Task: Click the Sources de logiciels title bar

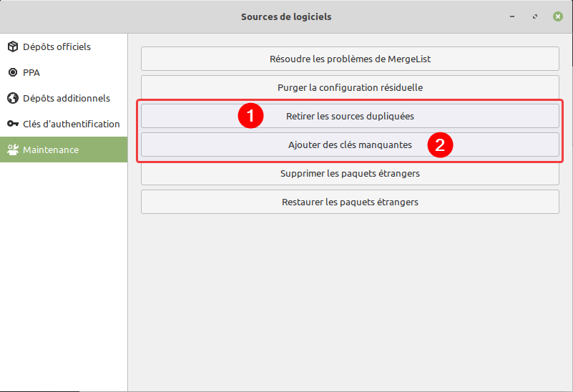Action: [286, 16]
